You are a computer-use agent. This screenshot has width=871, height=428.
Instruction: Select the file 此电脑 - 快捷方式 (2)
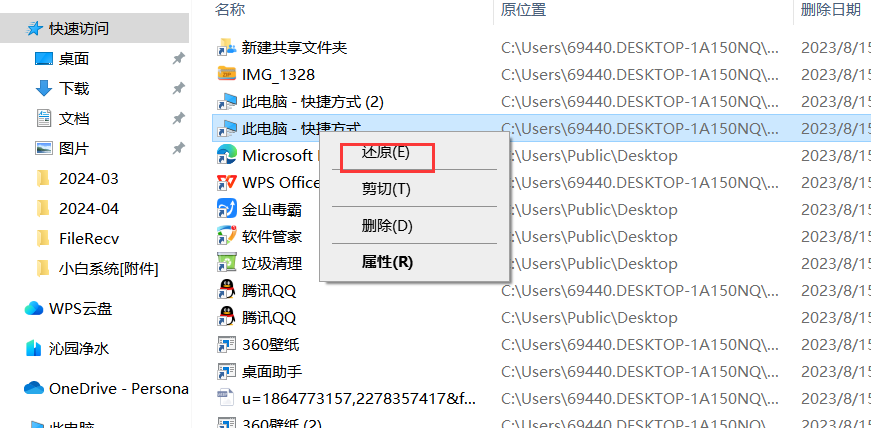[313, 102]
